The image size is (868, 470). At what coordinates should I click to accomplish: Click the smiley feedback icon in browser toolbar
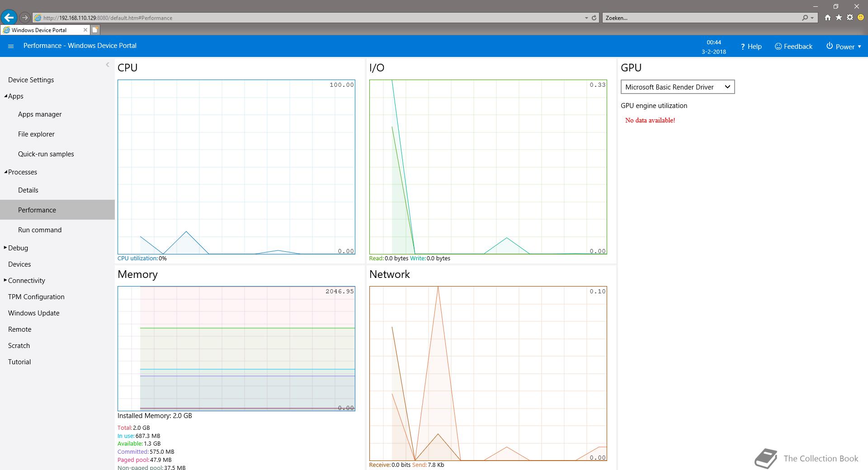(x=861, y=18)
